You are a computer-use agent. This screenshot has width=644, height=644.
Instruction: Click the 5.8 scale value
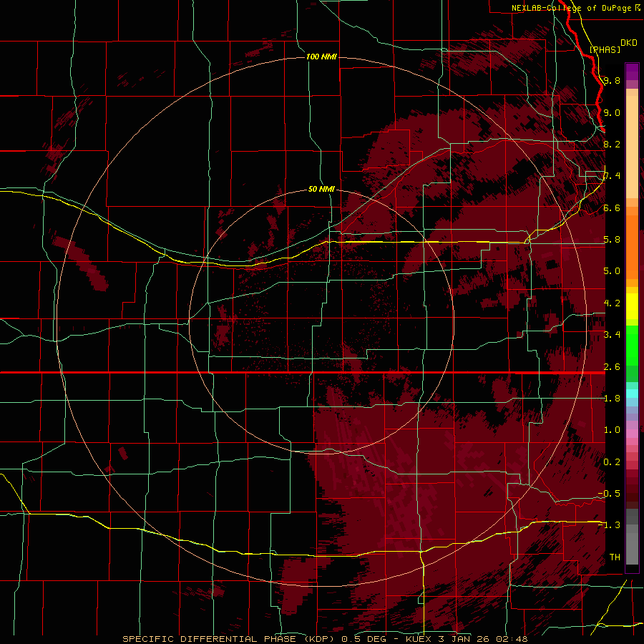click(612, 240)
